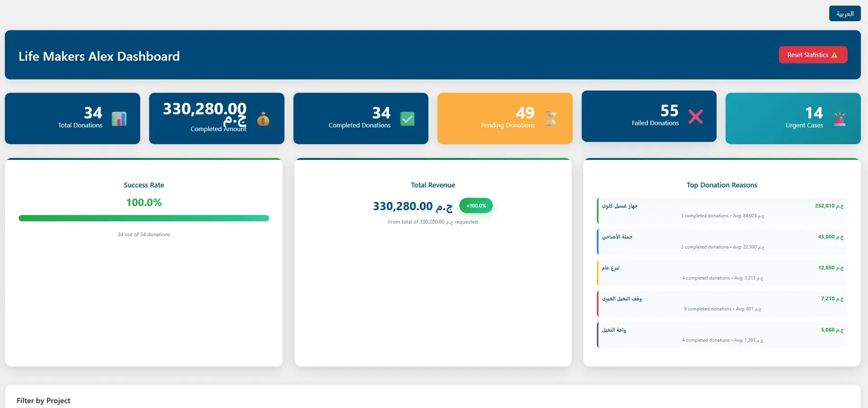Click the Reset Statistics button
The height and width of the screenshot is (408, 868).
point(813,55)
